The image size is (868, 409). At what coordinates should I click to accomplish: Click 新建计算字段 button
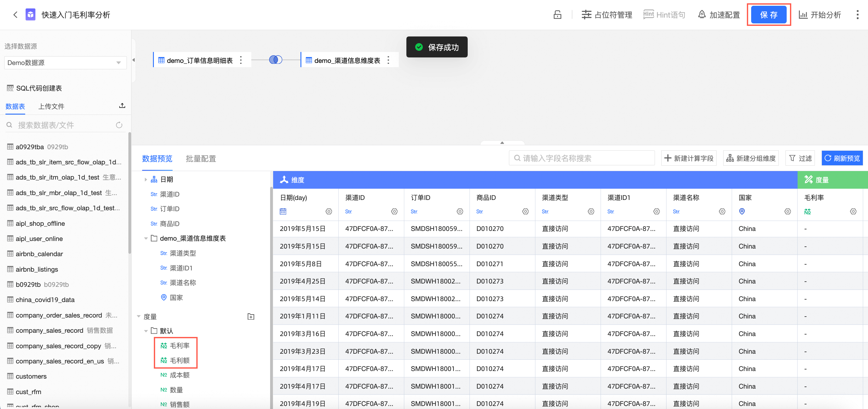tap(689, 158)
